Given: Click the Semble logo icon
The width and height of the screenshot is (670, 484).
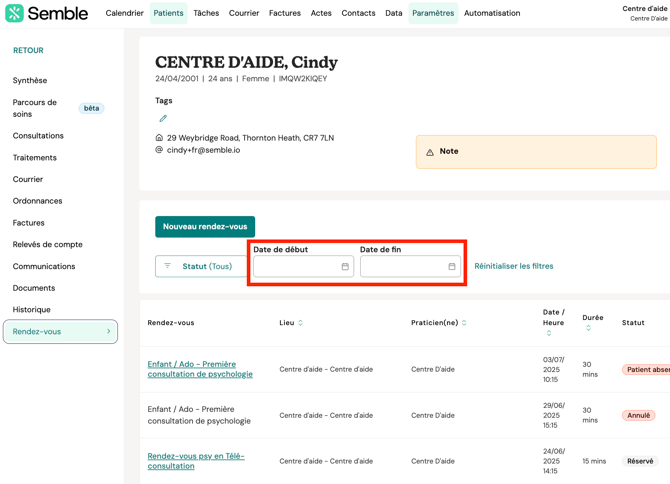Looking at the screenshot, I should pyautogui.click(x=14, y=13).
